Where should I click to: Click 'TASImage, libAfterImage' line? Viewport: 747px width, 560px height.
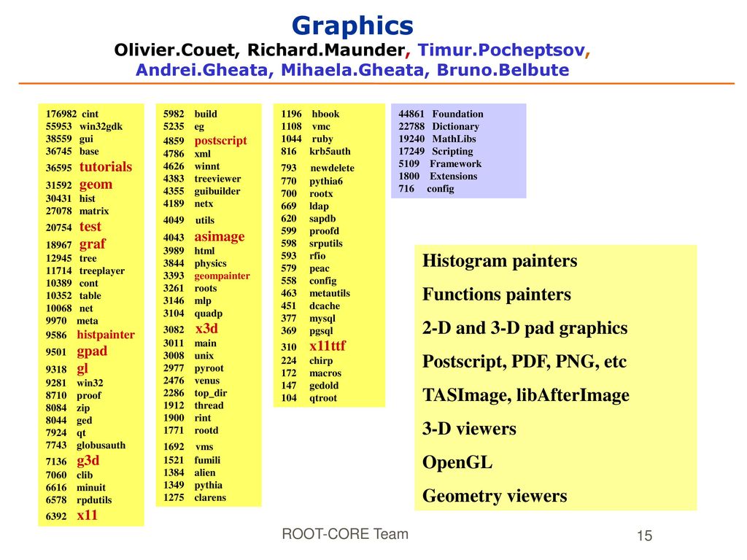coord(526,395)
